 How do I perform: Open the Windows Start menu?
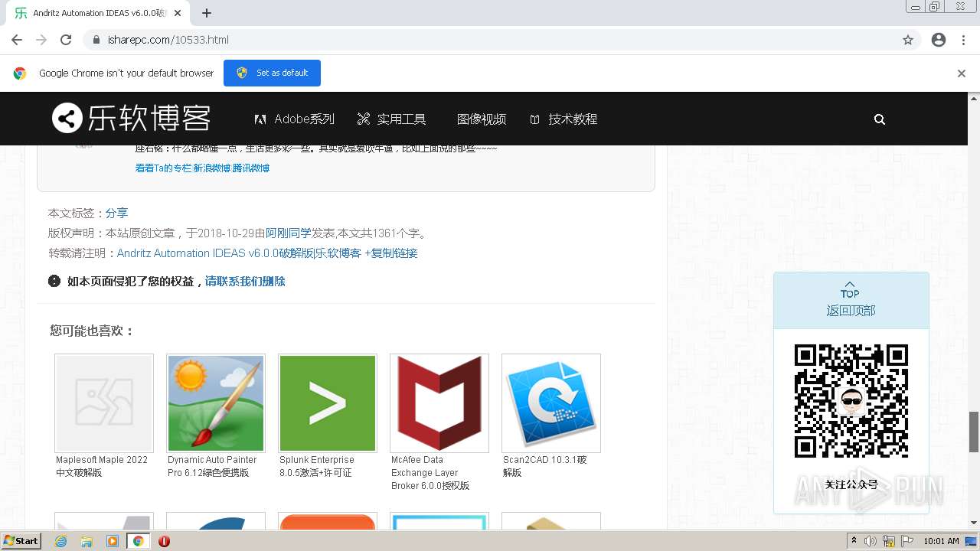coord(21,541)
